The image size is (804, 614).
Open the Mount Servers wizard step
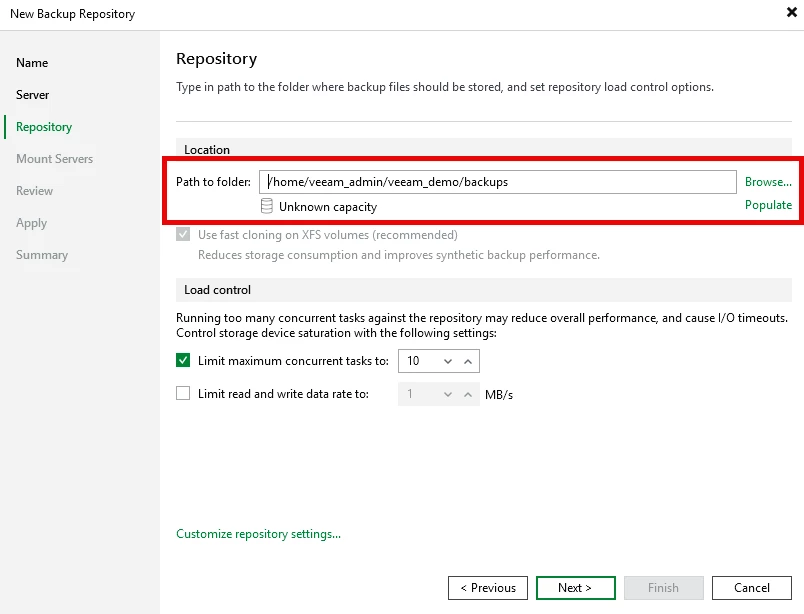click(54, 159)
